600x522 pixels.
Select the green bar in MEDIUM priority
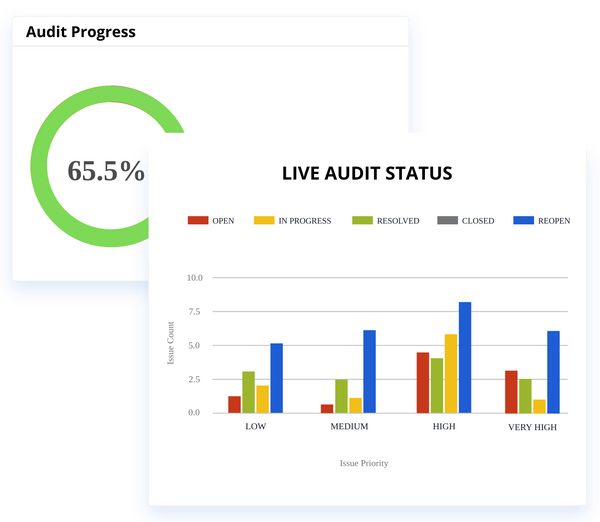tap(341, 396)
